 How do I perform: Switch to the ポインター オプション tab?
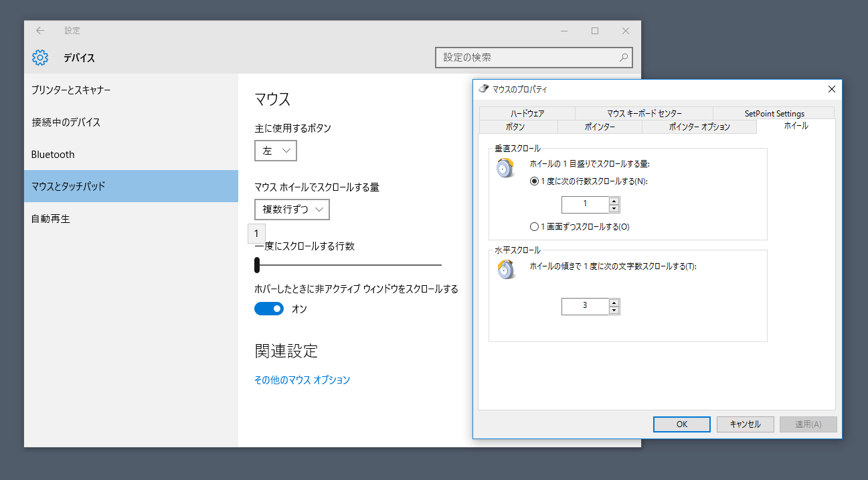tap(699, 127)
